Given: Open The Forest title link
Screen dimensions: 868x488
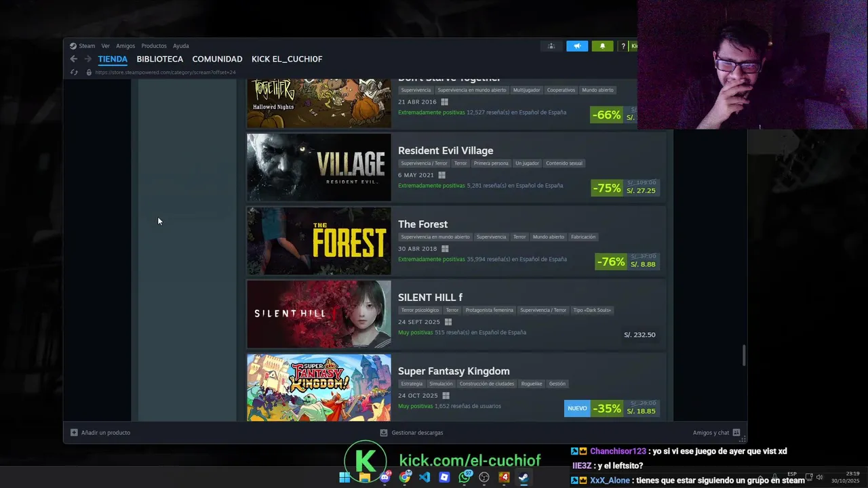Looking at the screenshot, I should (422, 224).
